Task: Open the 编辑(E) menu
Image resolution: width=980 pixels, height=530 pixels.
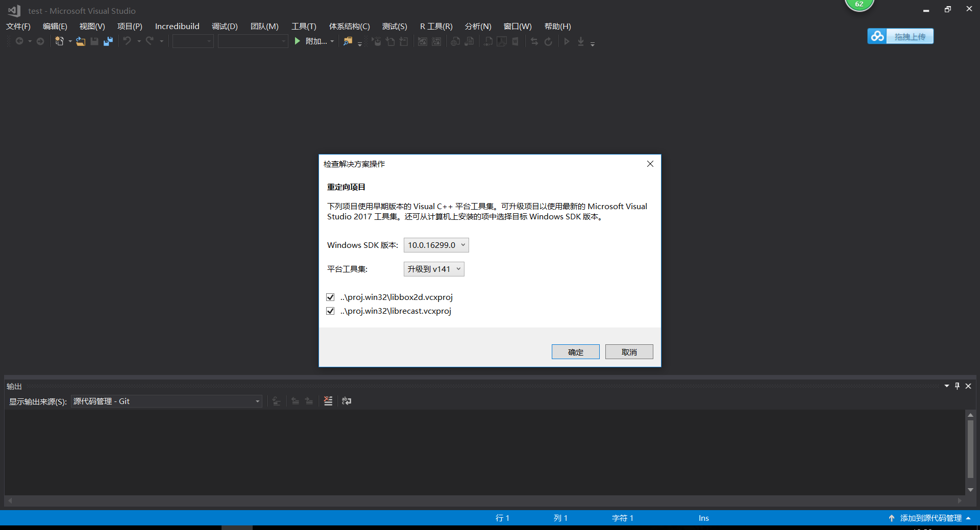Action: [55, 26]
